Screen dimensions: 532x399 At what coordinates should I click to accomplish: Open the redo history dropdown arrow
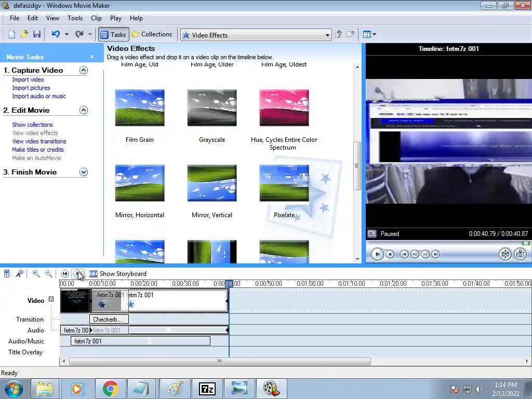pyautogui.click(x=90, y=34)
